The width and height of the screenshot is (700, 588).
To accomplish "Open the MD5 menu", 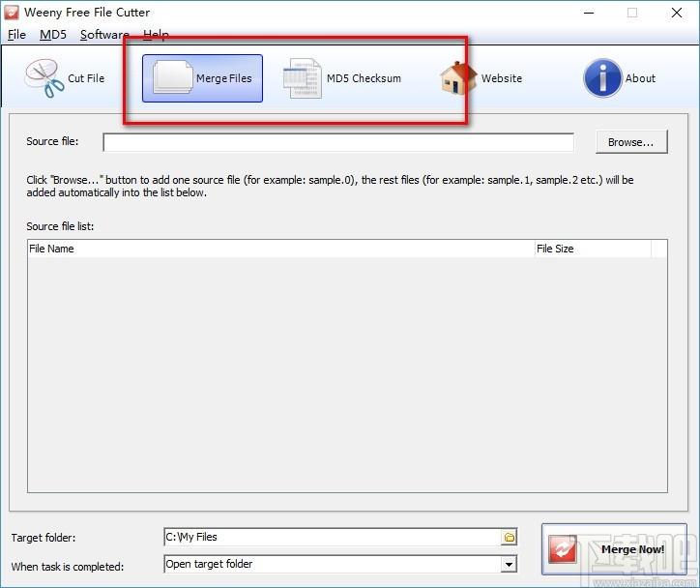I will pyautogui.click(x=52, y=35).
